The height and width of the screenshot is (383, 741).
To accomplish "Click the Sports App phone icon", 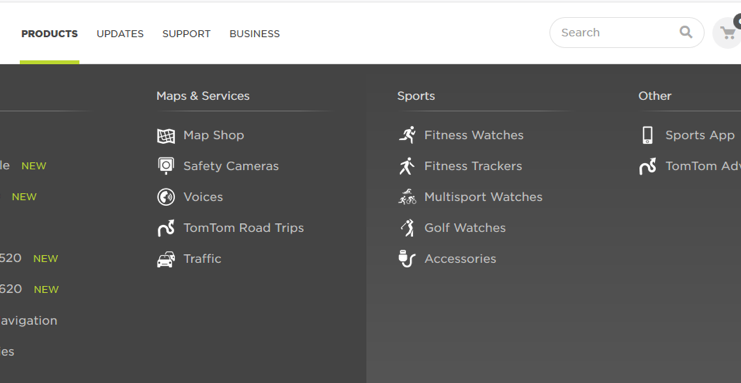I will 647,135.
